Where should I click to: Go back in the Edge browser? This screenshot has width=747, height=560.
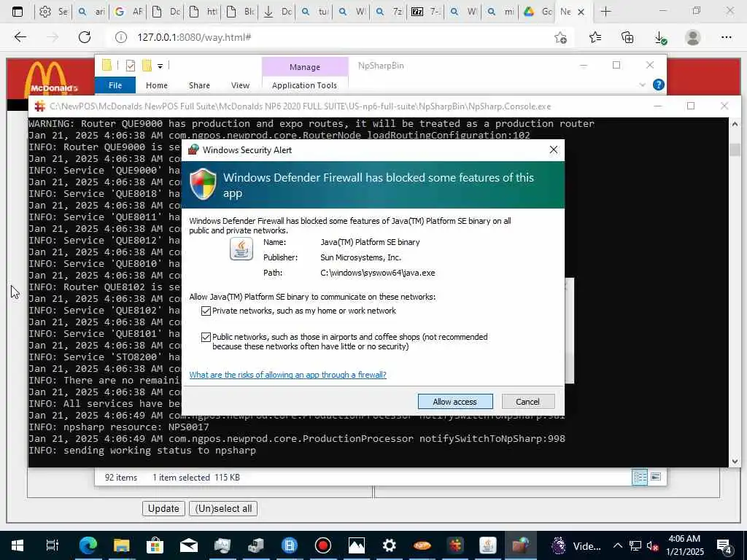[20, 37]
